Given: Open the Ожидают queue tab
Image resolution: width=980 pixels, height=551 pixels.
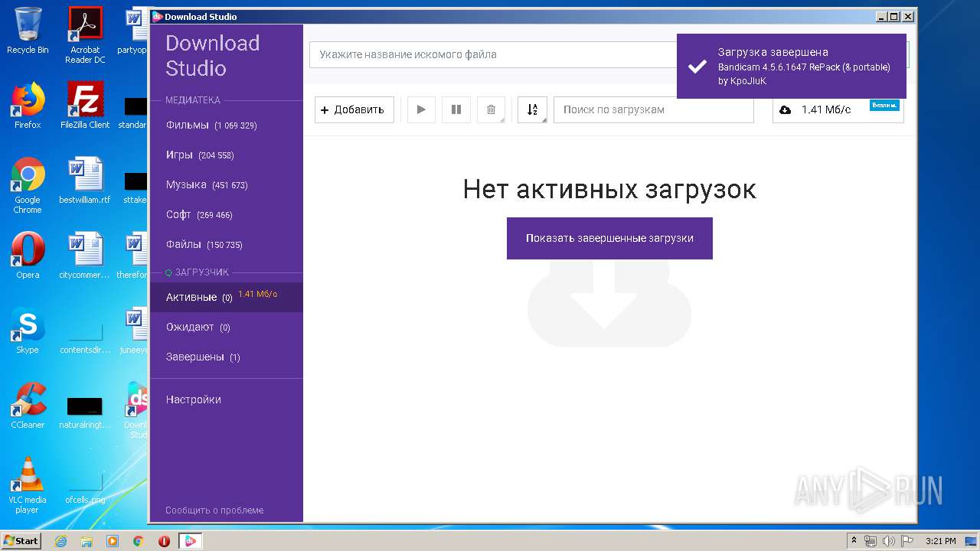Looking at the screenshot, I should click(x=227, y=327).
